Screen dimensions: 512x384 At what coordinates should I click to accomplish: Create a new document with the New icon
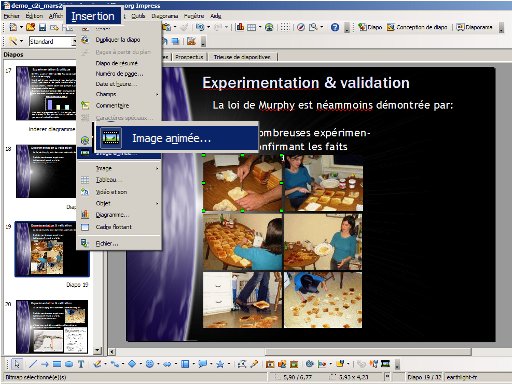(x=13, y=27)
